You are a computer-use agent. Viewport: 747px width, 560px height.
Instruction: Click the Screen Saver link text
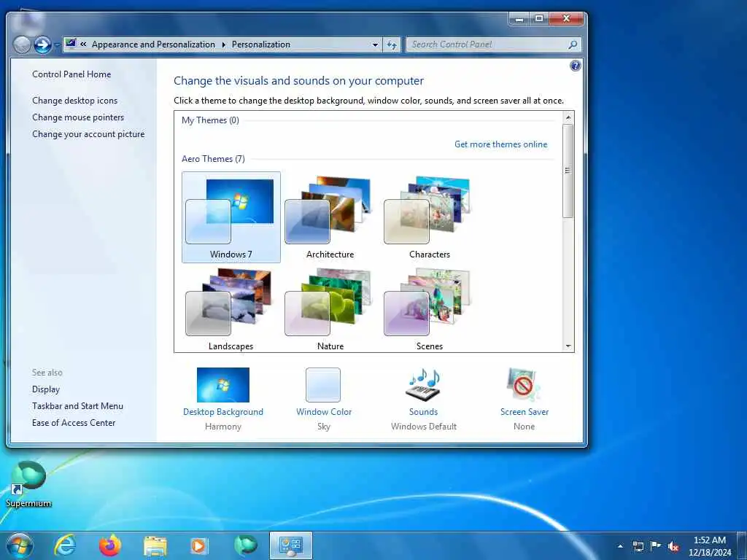coord(524,412)
